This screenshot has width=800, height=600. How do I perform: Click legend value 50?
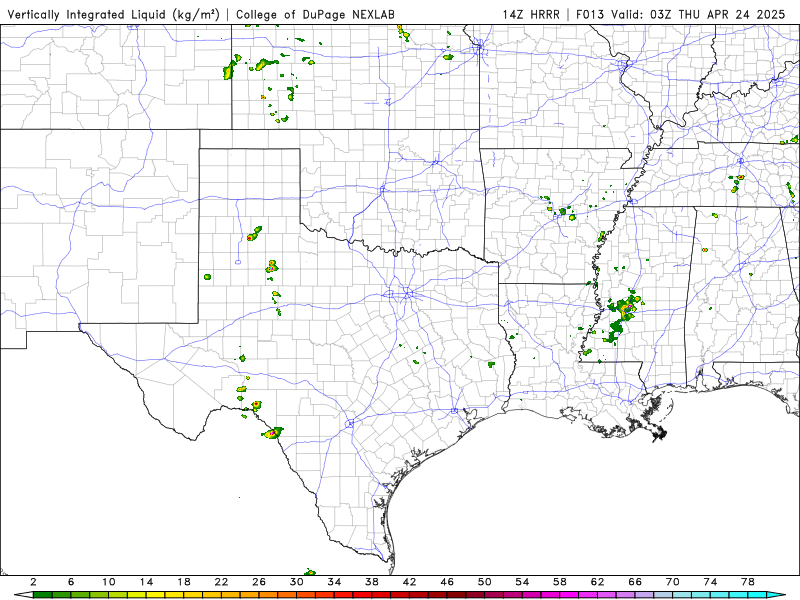coord(485,582)
